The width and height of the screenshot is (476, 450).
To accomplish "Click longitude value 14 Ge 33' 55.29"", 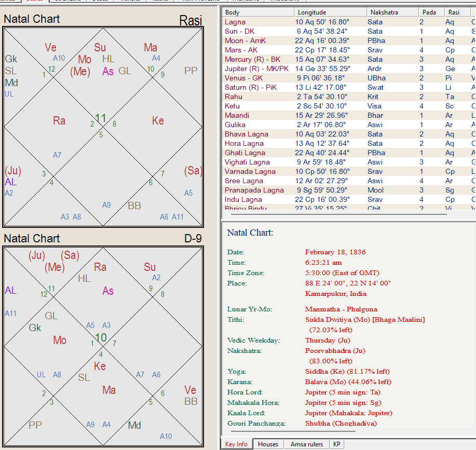I will point(322,69).
